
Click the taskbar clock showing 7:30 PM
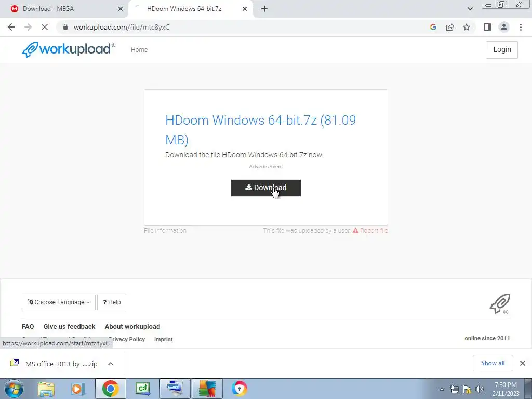(x=506, y=389)
